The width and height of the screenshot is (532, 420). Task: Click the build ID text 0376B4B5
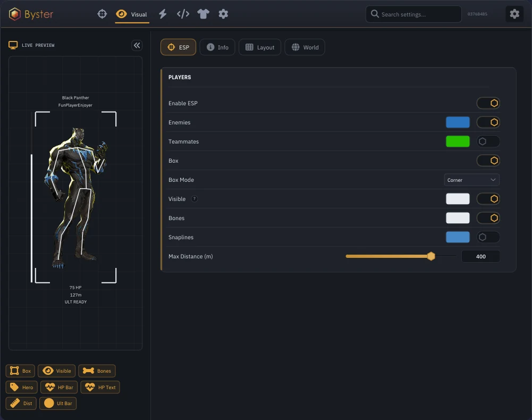[x=477, y=14]
